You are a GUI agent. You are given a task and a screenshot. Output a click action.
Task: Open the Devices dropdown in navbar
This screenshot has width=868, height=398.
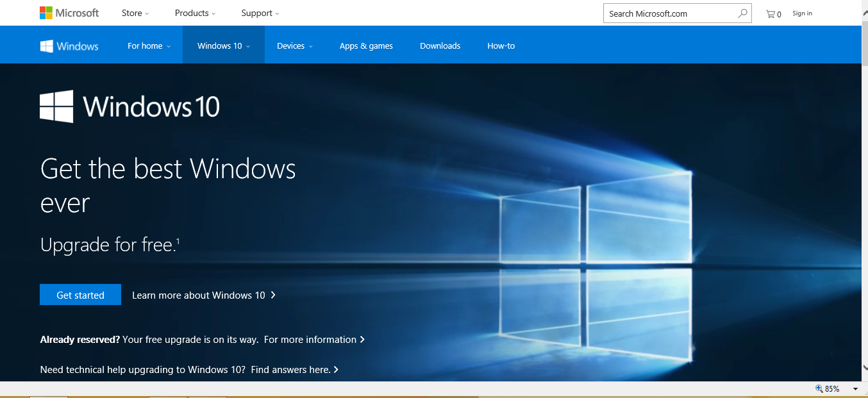(294, 46)
